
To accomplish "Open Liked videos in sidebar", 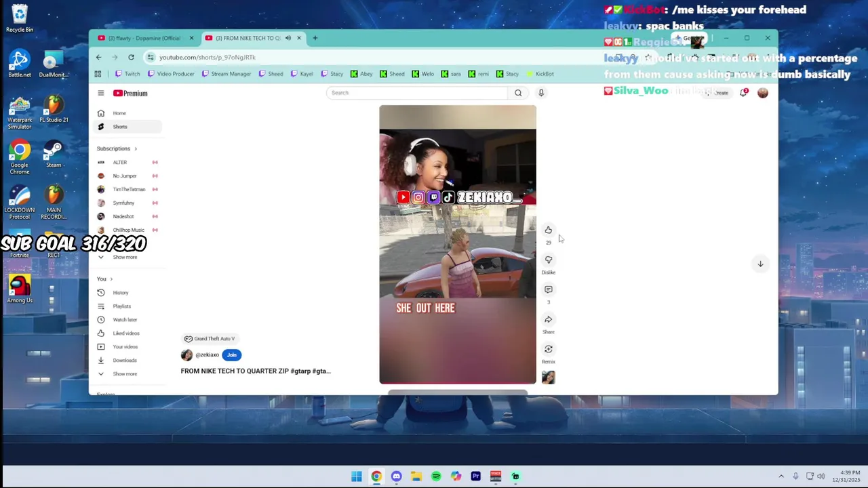I will [x=126, y=333].
